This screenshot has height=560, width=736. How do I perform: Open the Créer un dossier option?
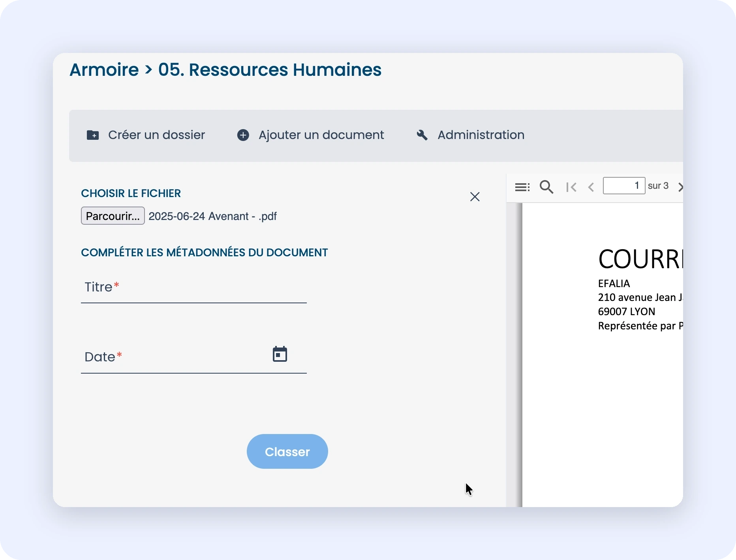(x=146, y=135)
